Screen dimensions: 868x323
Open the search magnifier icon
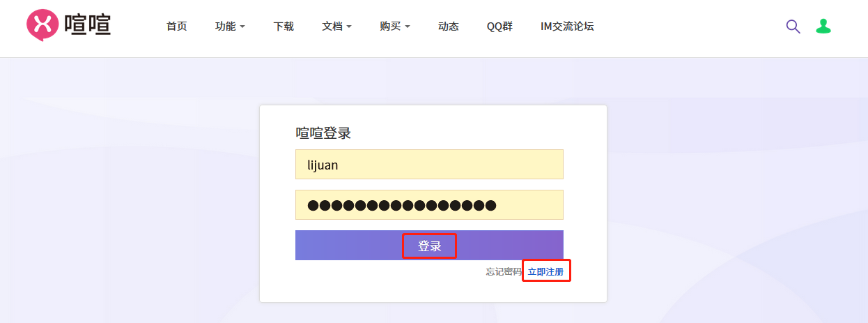pyautogui.click(x=793, y=27)
